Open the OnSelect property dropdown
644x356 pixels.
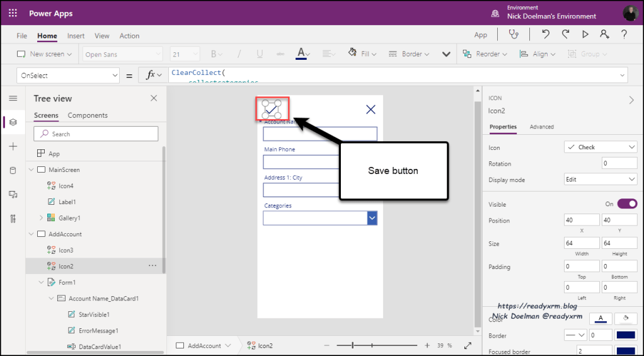click(68, 76)
